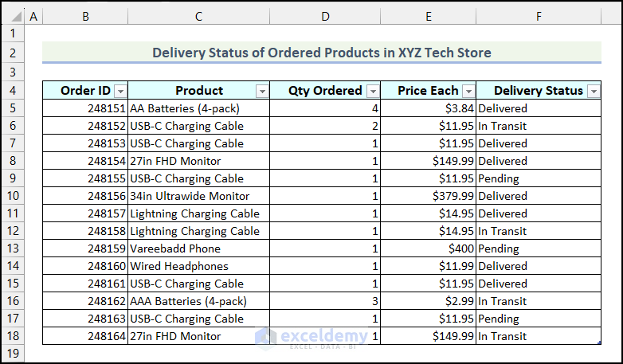Select column F header
The width and height of the screenshot is (623, 364).
539,16
